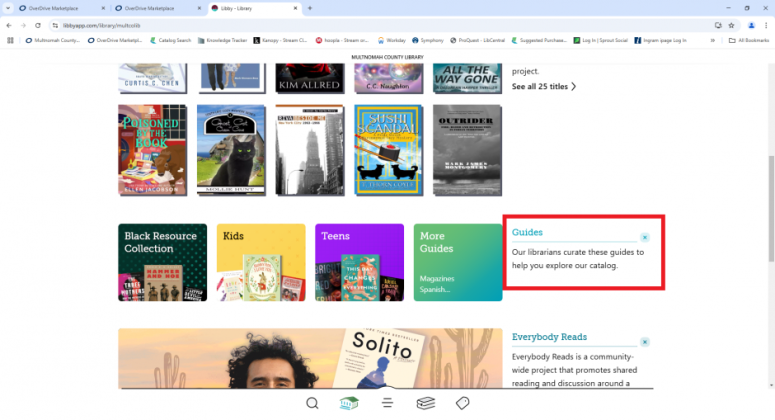Open the Solito Everybody Reads banner

(310, 358)
